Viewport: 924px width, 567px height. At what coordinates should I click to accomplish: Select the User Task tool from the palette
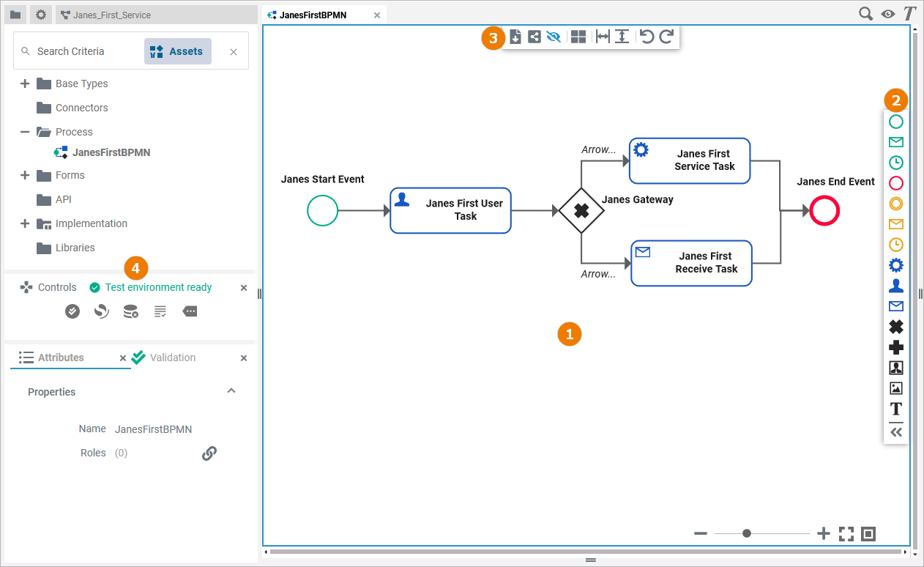[896, 285]
